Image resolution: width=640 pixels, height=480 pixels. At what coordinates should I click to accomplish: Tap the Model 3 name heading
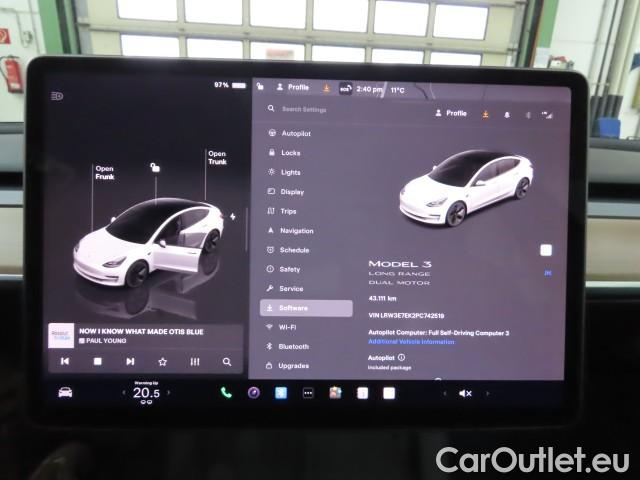400,264
